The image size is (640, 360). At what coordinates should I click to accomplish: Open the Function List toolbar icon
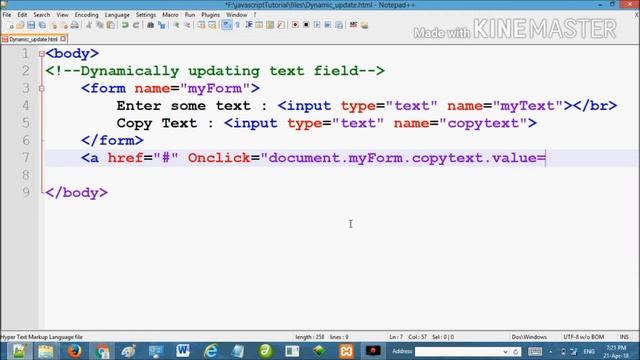click(x=281, y=25)
